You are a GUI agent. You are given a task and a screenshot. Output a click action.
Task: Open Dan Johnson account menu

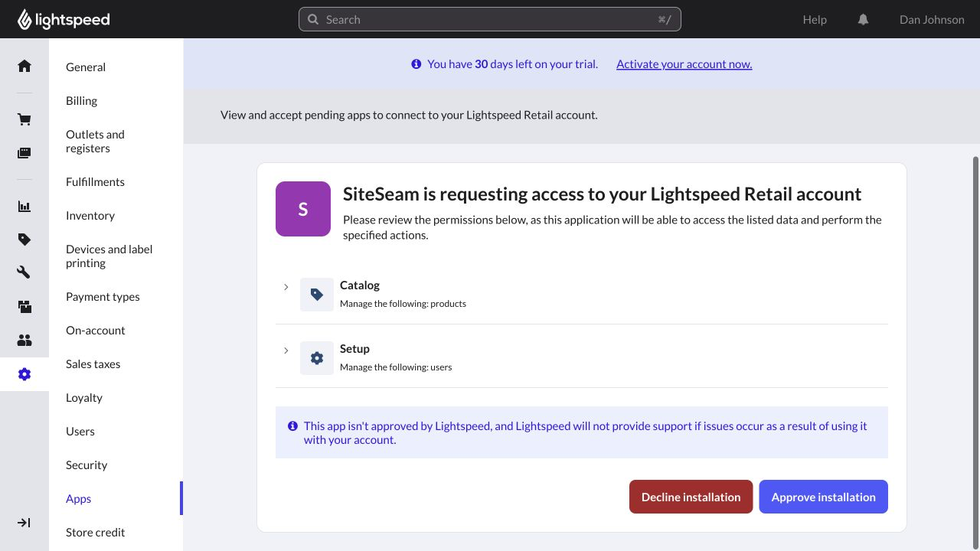pyautogui.click(x=932, y=20)
